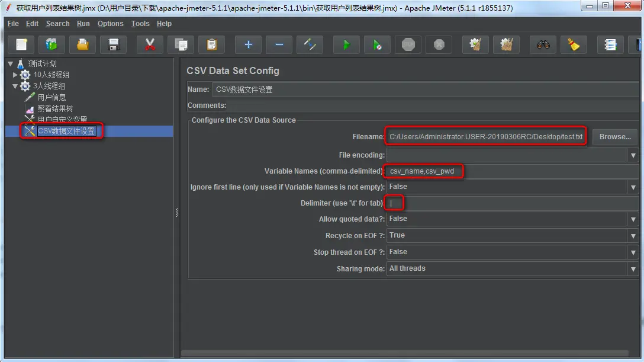This screenshot has width=644, height=362.
Task: Click the Variable Names input field
Action: (511, 171)
